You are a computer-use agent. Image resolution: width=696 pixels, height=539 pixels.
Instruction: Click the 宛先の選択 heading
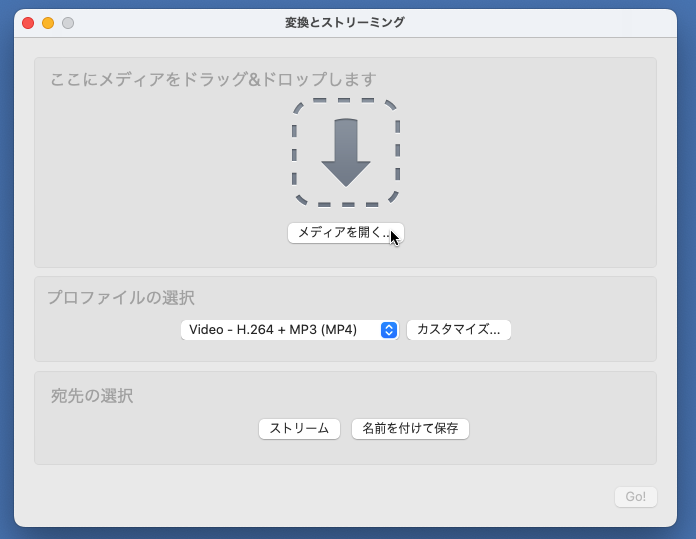(x=91, y=396)
